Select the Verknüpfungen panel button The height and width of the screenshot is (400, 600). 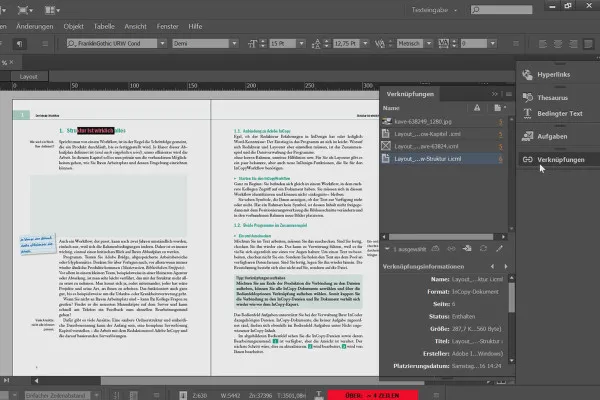click(x=555, y=159)
